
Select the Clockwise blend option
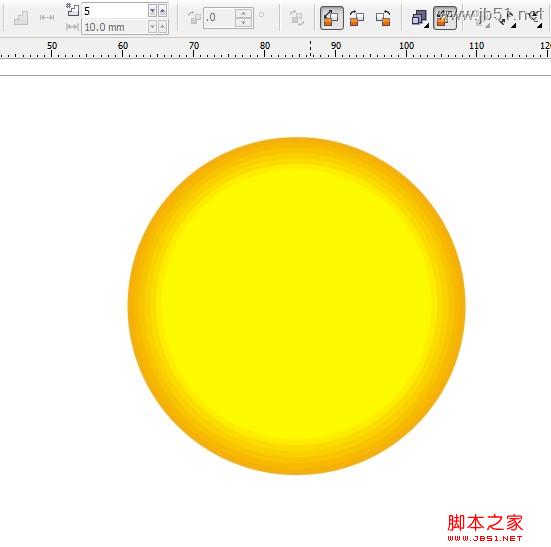point(357,18)
